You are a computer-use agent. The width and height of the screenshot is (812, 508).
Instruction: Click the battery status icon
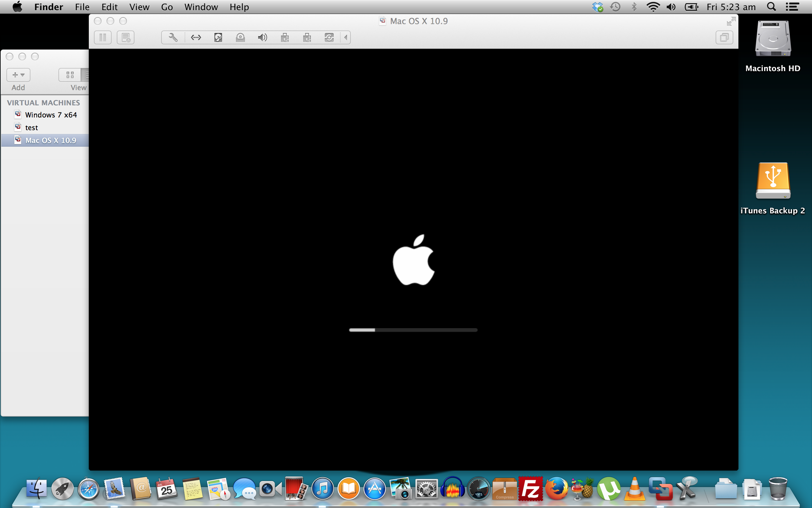coord(691,7)
